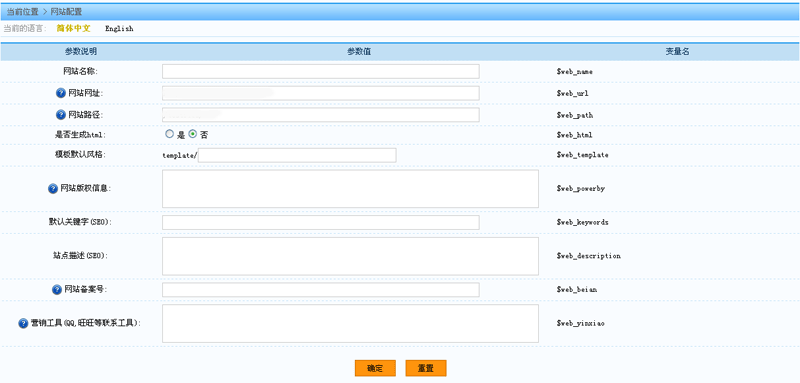800x383 pixels.
Task: Focus the 网站版权信息 textarea
Action: [x=351, y=189]
